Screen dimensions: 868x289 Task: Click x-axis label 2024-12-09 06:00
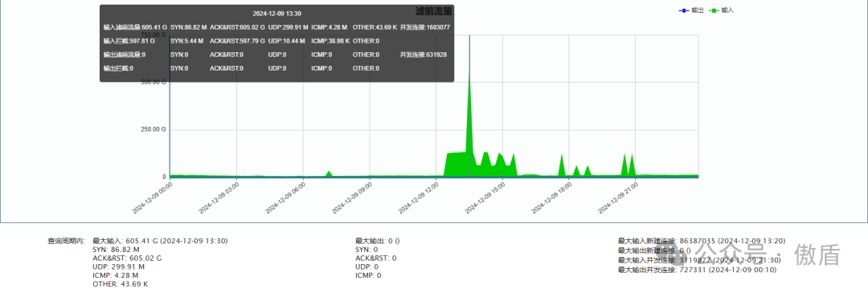285,197
